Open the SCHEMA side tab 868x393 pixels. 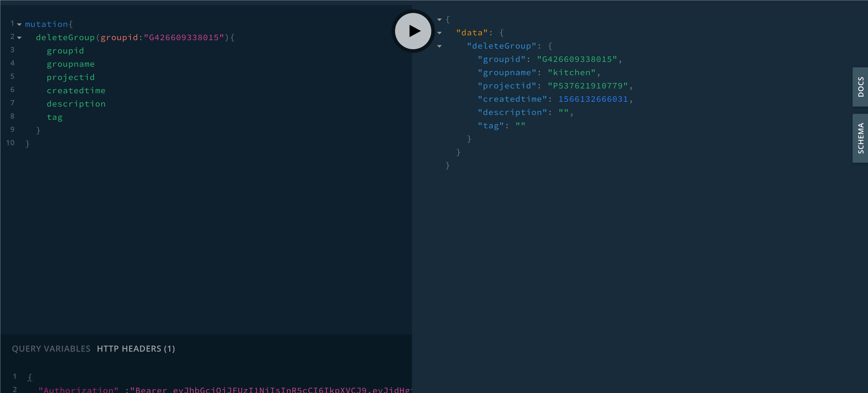coord(860,138)
